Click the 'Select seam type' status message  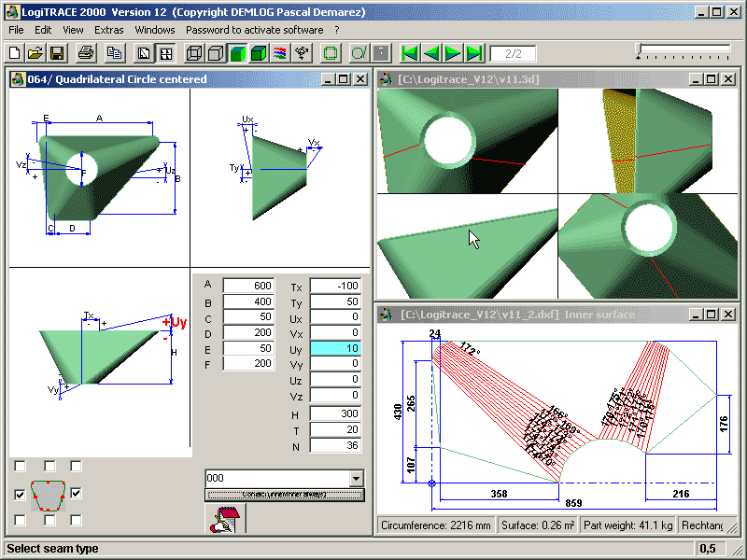click(x=52, y=549)
